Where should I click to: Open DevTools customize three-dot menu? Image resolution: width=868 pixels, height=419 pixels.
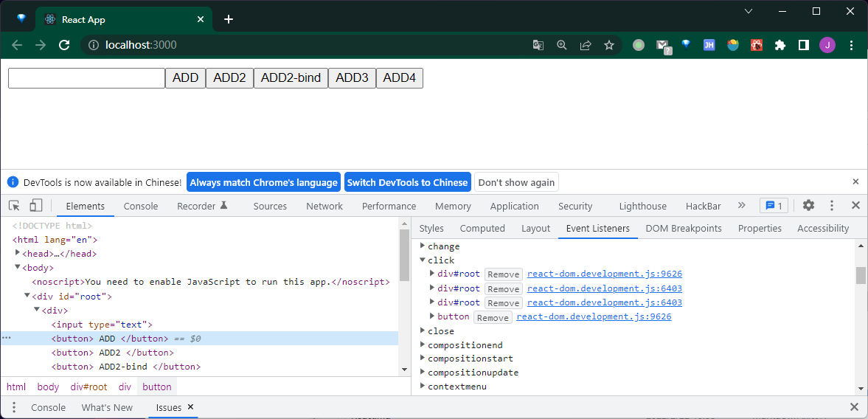[x=831, y=206]
